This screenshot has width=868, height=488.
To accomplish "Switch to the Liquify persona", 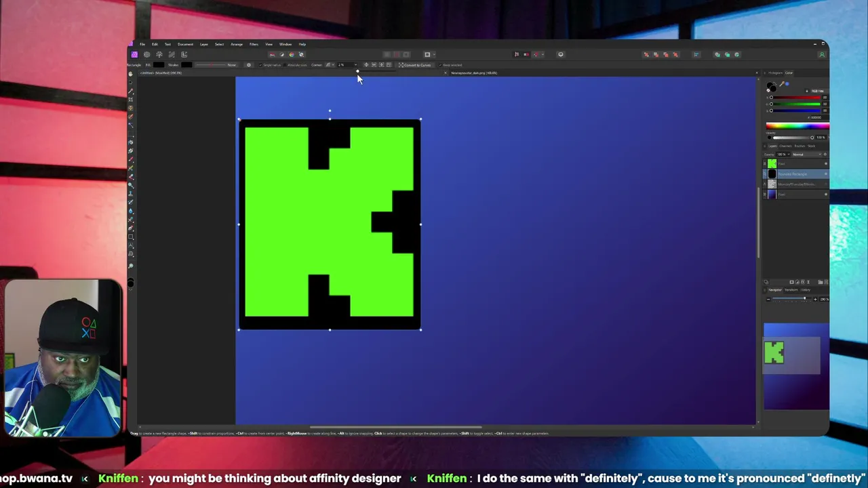I will [x=146, y=54].
